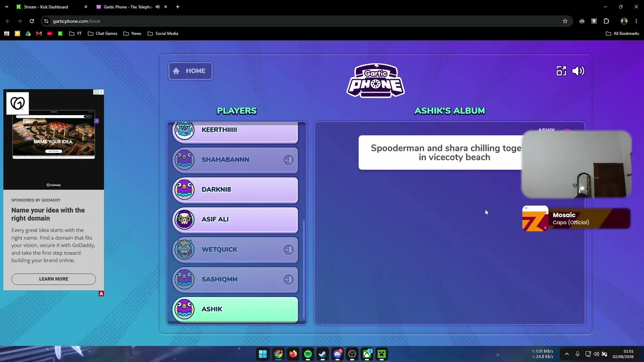Open Spotify from the taskbar
Viewport: 644px width, 362px height.
click(x=307, y=354)
